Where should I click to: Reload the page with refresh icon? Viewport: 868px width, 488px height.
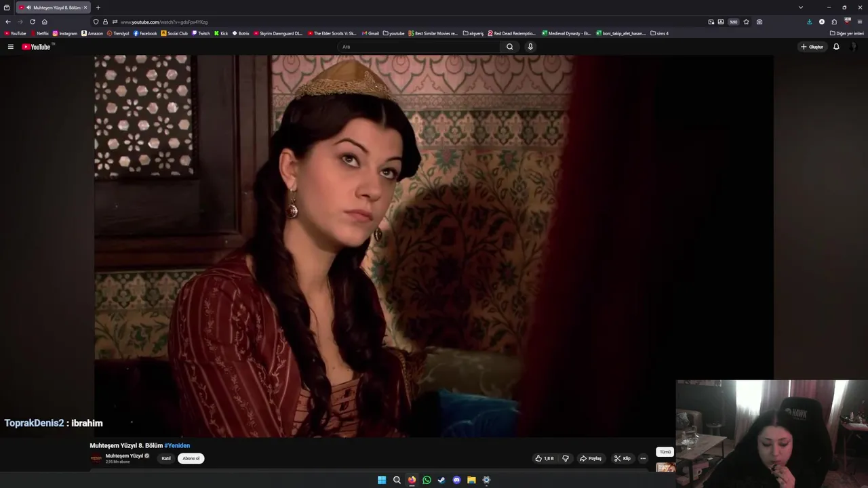click(x=32, y=22)
